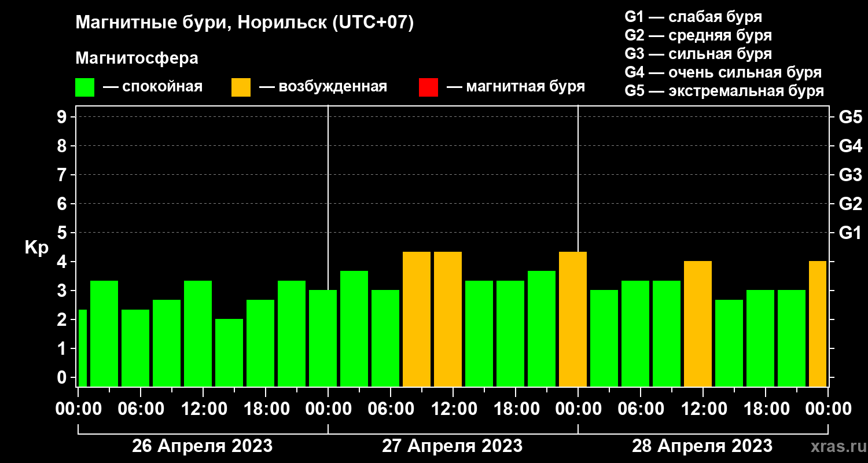This screenshot has width=868, height=463.
Task: Click the right-axis 'G2' label
Action: (851, 204)
